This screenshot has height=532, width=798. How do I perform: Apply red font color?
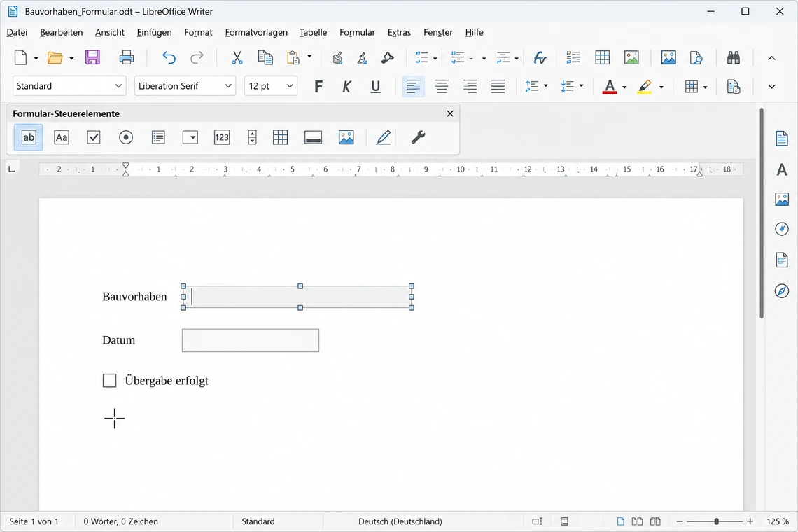point(610,87)
